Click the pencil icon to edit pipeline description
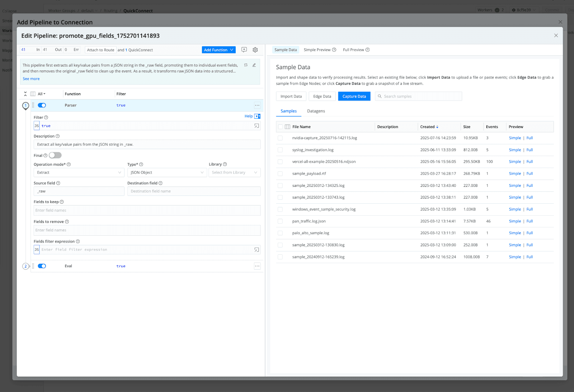This screenshot has height=392, width=574. click(254, 65)
